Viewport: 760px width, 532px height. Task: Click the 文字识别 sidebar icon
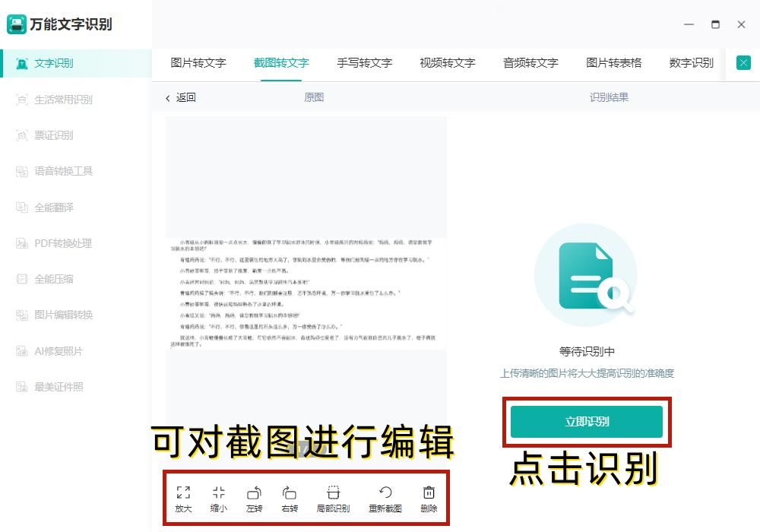click(x=22, y=64)
